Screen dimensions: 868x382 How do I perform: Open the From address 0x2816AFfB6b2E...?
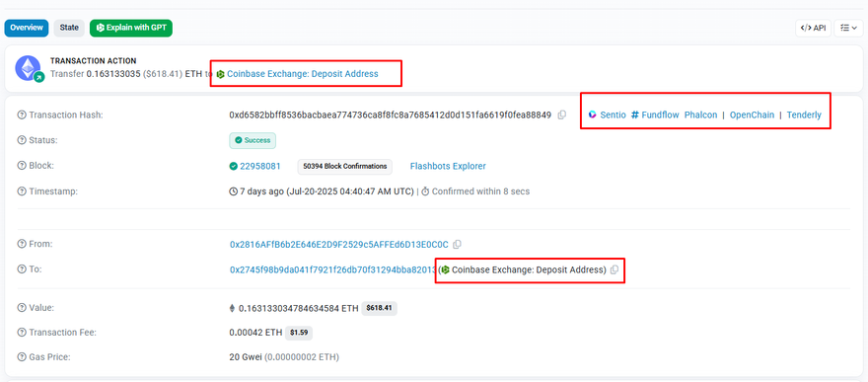point(338,244)
